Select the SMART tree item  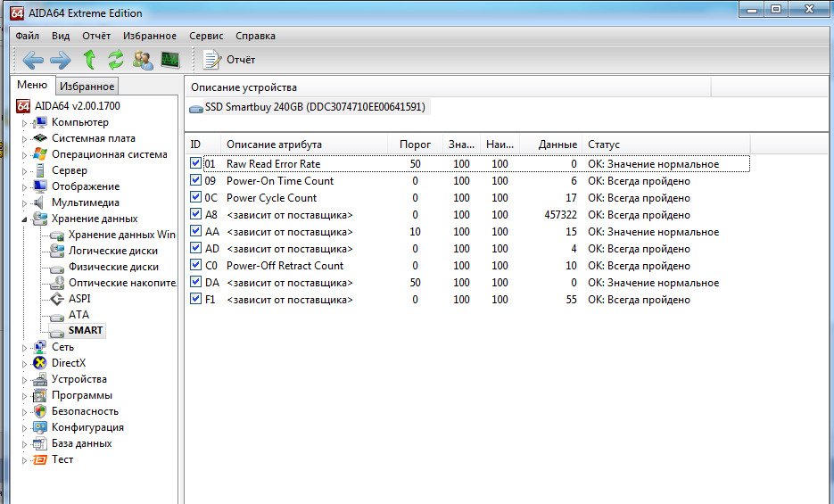(x=85, y=331)
